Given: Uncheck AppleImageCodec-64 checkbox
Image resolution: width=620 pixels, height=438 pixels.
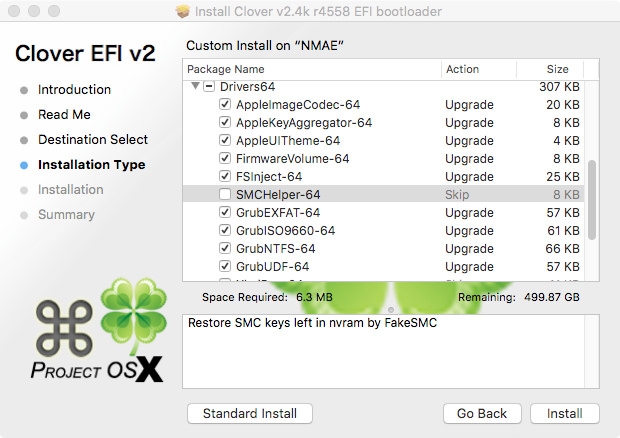Looking at the screenshot, I should pos(225,104).
